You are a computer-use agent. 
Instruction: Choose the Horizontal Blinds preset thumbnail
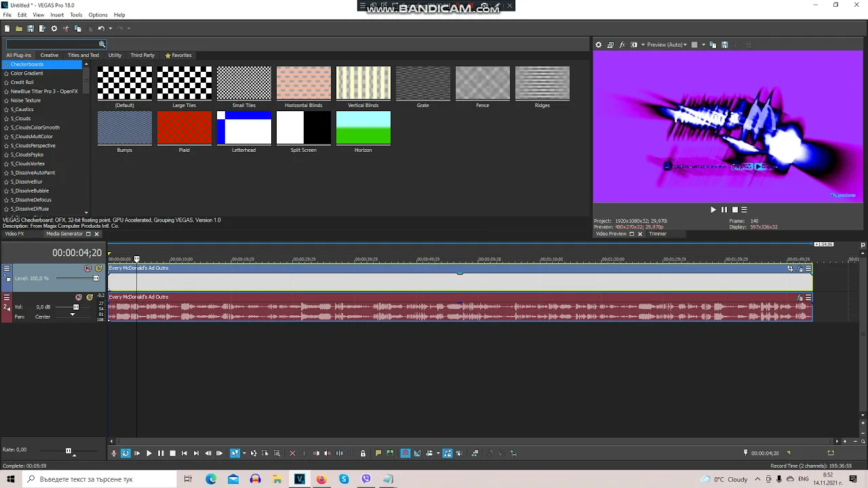[x=304, y=83]
